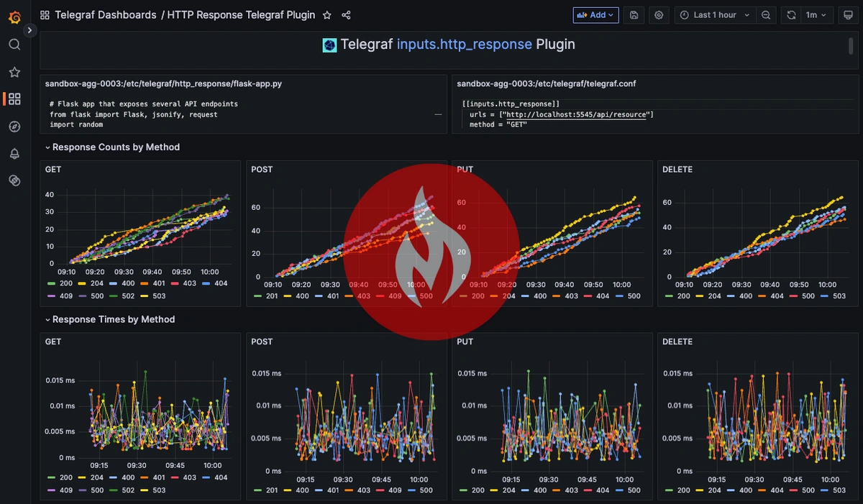The image size is (863, 504).
Task: Save the dashboard with the disk icon
Action: point(634,14)
